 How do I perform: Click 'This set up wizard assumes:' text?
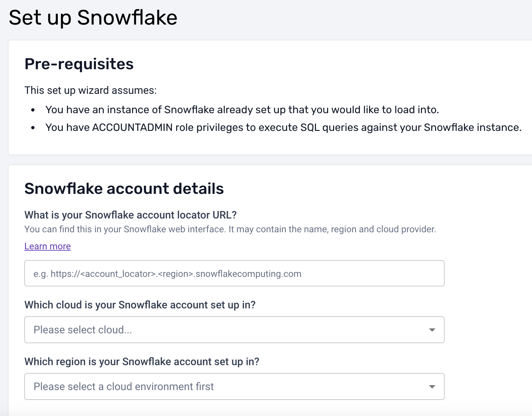[90, 90]
